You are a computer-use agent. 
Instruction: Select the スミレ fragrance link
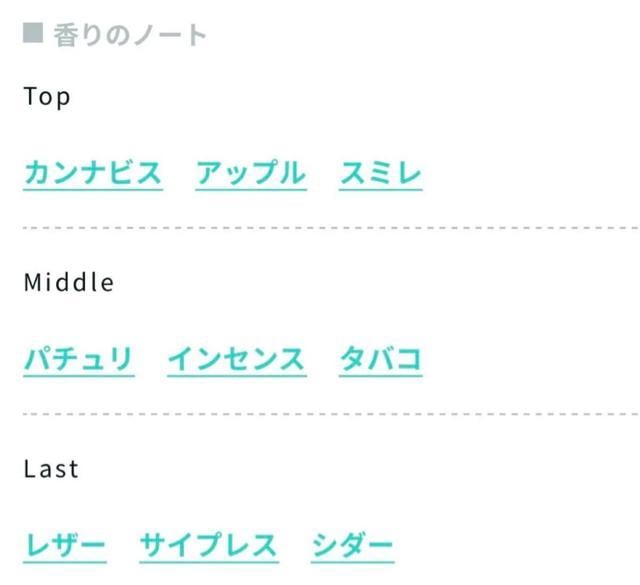click(x=380, y=173)
